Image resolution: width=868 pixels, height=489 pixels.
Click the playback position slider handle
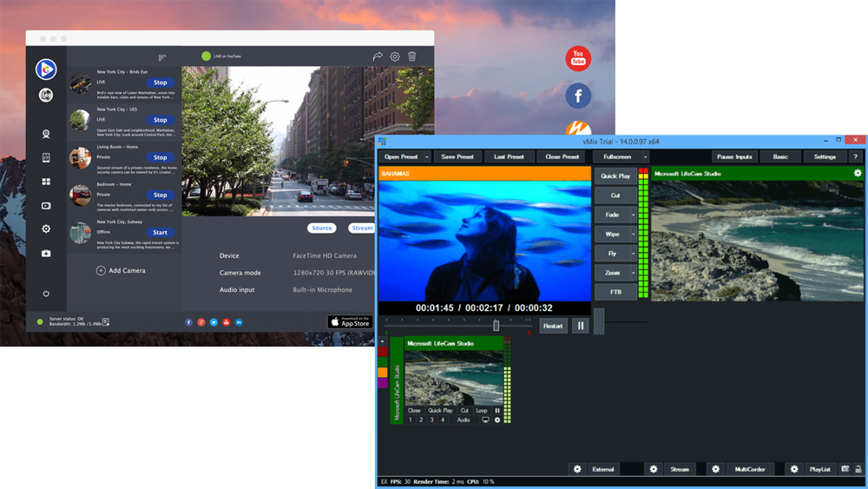click(496, 326)
